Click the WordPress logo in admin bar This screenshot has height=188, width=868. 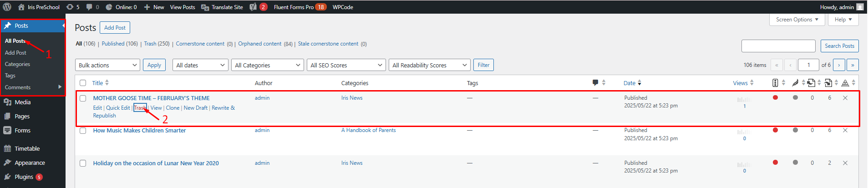(7, 7)
